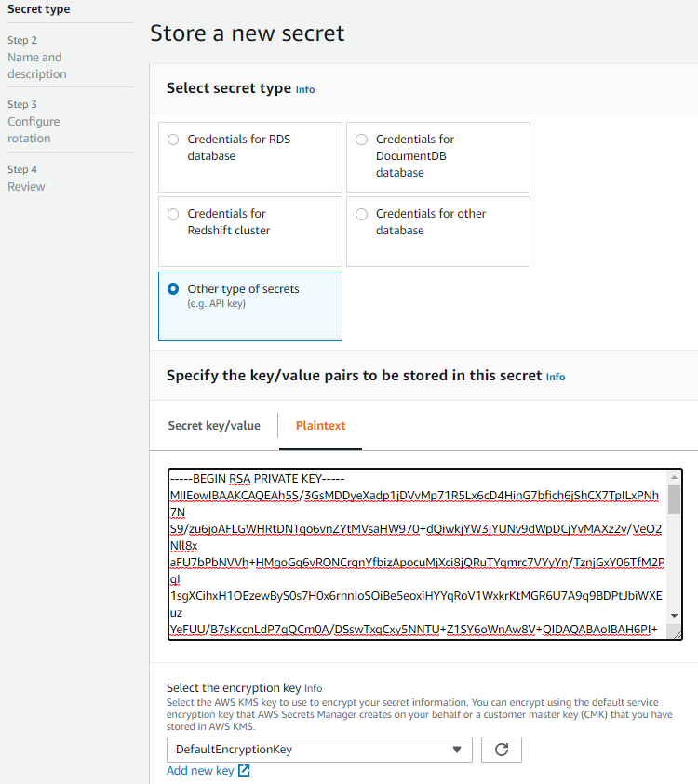Click the dropdown arrow on encryption key selector

[x=456, y=750]
